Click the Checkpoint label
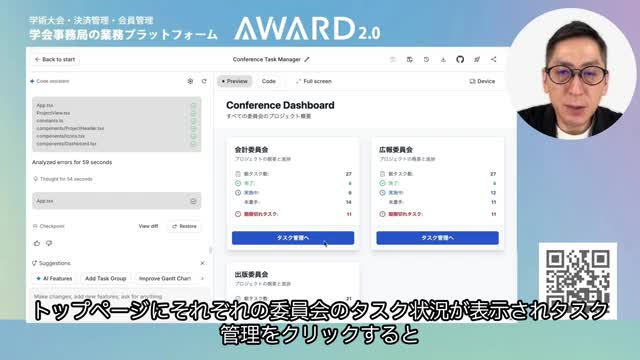The image size is (640, 360). (49, 226)
